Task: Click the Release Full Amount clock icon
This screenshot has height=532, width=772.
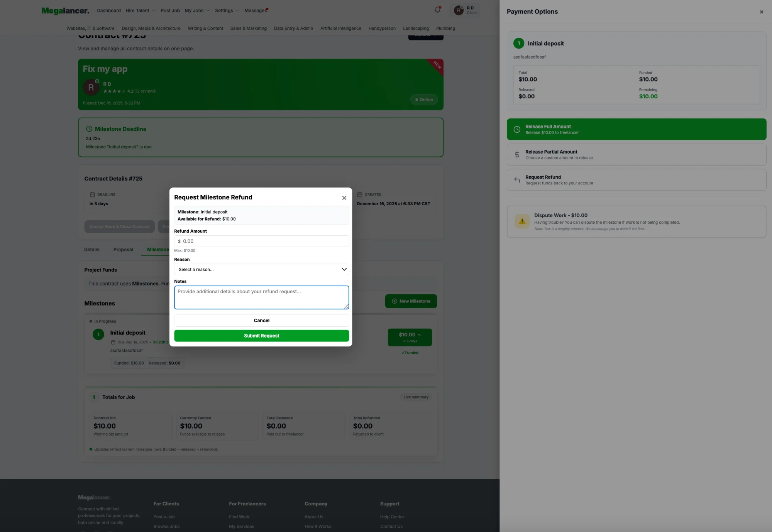Action: (x=517, y=130)
